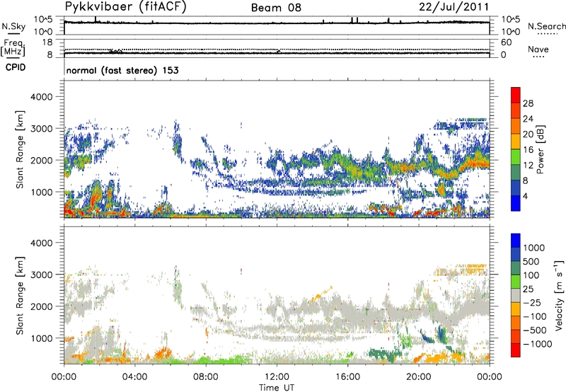Click the velocity panel 'Slant Range [km]' label
566x392 pixels.
click(19, 296)
